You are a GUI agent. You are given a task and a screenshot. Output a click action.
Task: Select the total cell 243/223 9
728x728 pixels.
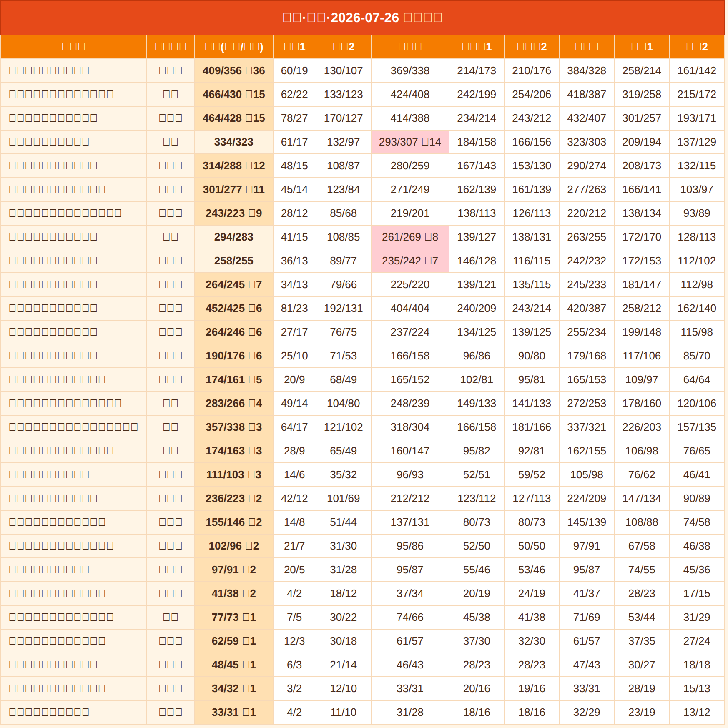coord(234,213)
